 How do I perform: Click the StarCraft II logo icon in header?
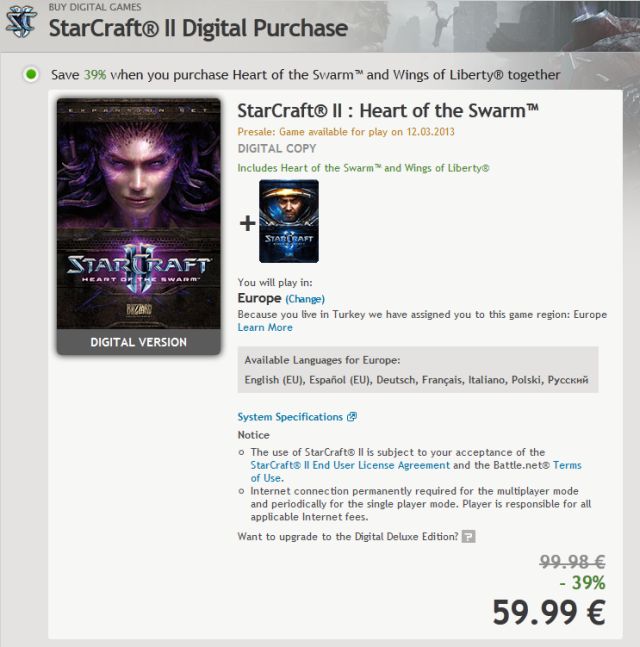21,21
